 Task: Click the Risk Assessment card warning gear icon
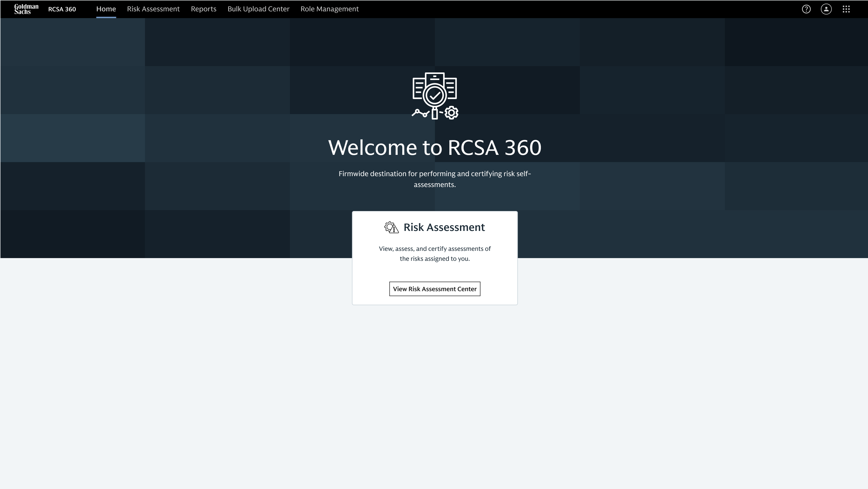coord(391,227)
